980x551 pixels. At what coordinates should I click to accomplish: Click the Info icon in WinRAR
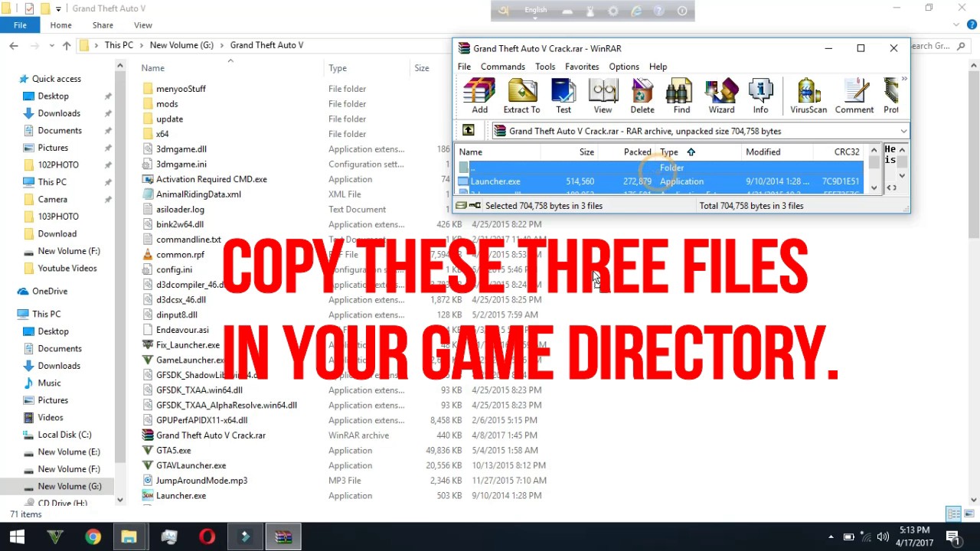pos(760,96)
